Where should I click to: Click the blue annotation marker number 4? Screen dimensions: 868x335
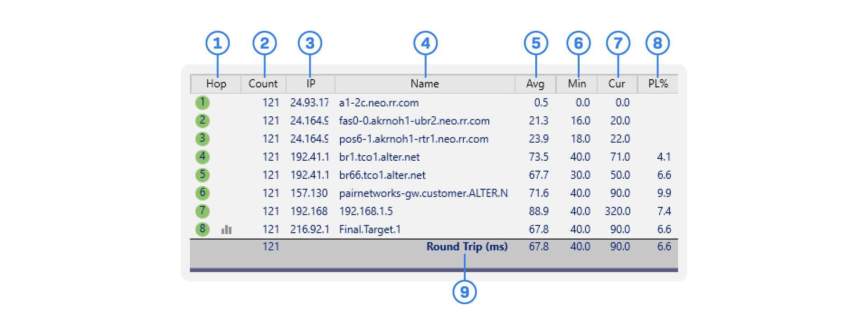tap(425, 43)
